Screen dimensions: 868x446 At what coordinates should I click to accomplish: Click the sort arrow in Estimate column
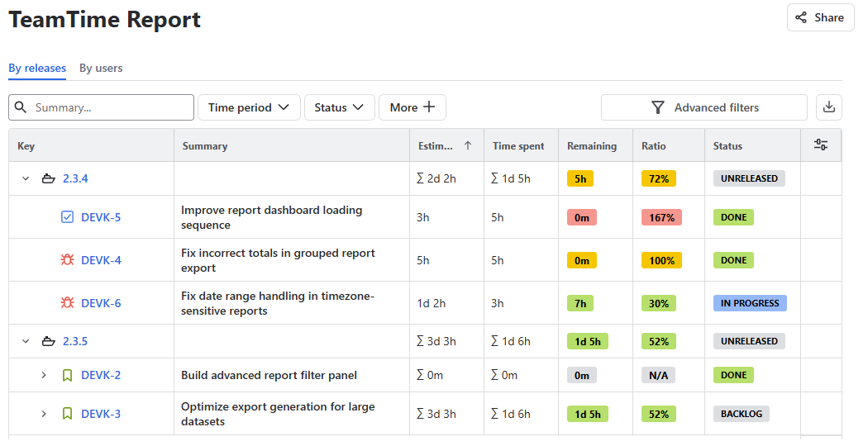pyautogui.click(x=468, y=145)
